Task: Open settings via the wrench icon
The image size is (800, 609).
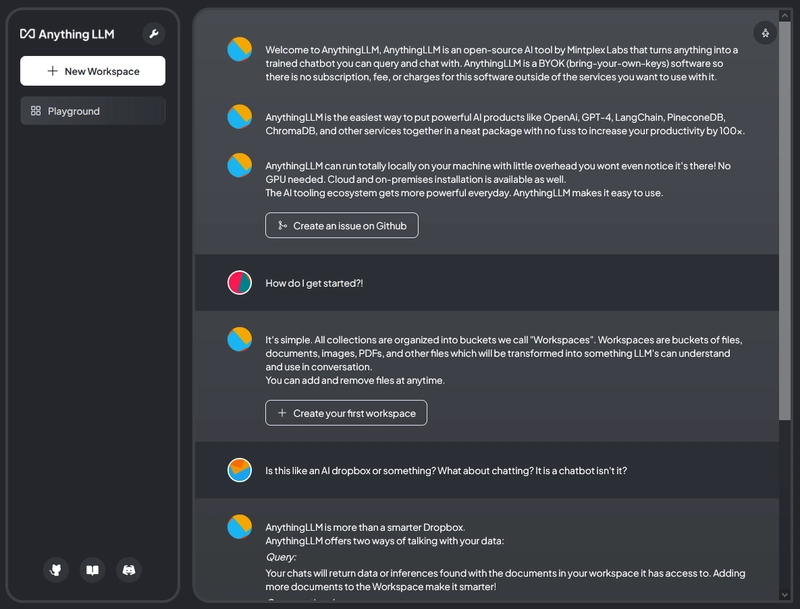Action: point(154,34)
